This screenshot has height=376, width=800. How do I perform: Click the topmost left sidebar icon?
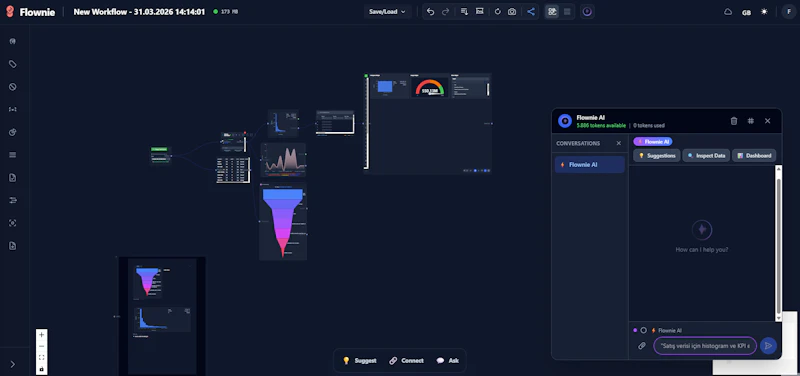tap(13, 41)
